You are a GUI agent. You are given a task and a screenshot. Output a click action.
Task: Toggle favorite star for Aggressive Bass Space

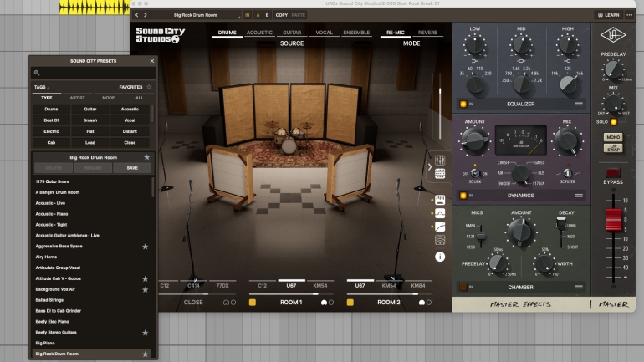pos(145,247)
